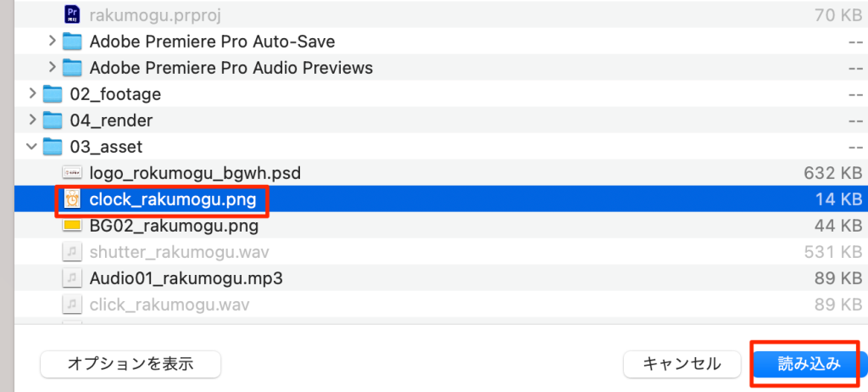Screen dimensions: 868x392
Task: Click the clock_rakumogu.png clock thumbnail icon
Action: tap(72, 200)
